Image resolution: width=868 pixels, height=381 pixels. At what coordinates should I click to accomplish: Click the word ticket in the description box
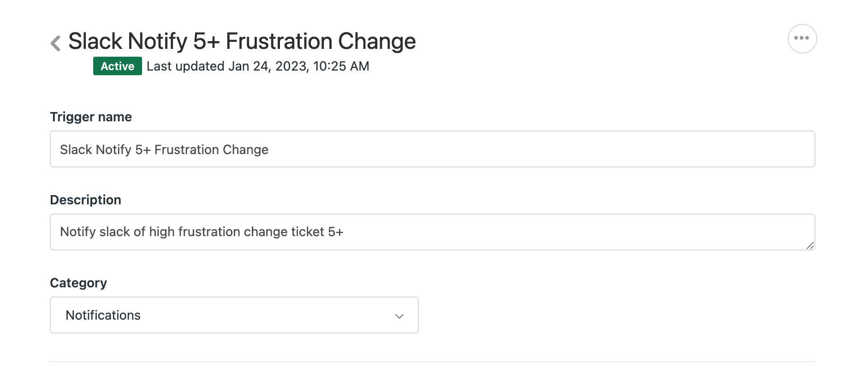[x=308, y=232]
